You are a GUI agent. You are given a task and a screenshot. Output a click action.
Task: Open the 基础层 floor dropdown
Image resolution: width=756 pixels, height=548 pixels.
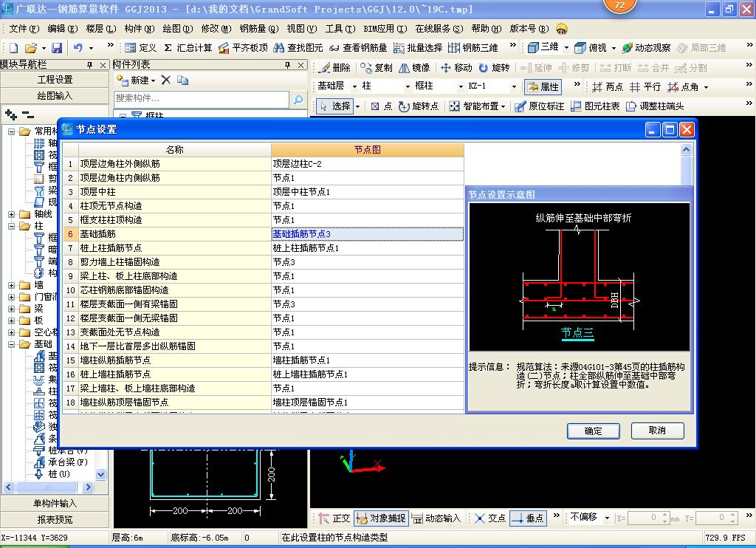[x=354, y=87]
